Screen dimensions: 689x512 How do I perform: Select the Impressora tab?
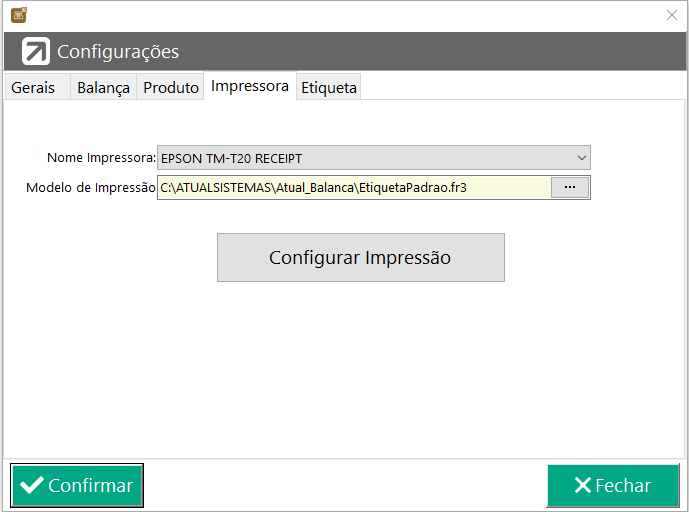[x=250, y=86]
